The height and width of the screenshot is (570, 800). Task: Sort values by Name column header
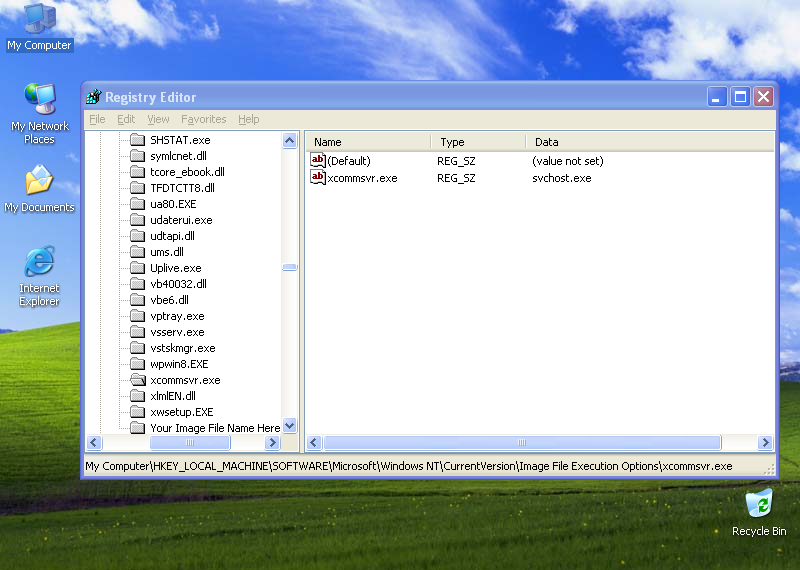pyautogui.click(x=366, y=142)
